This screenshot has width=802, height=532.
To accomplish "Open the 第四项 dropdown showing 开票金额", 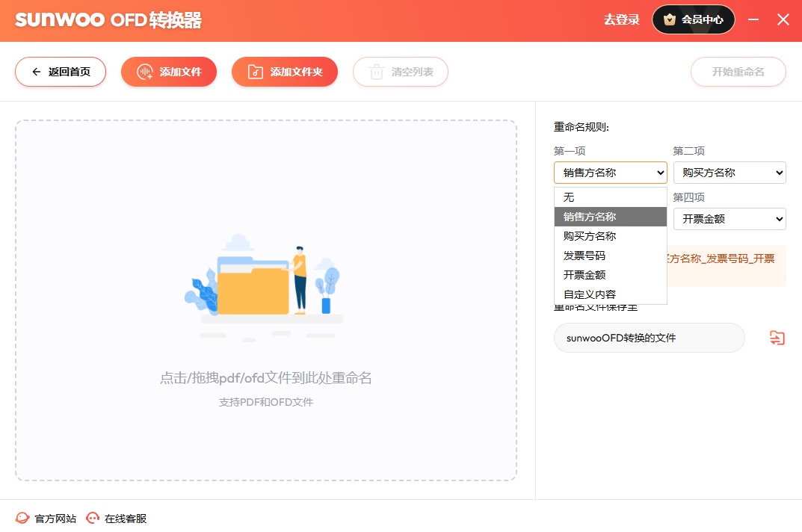I will [x=729, y=219].
